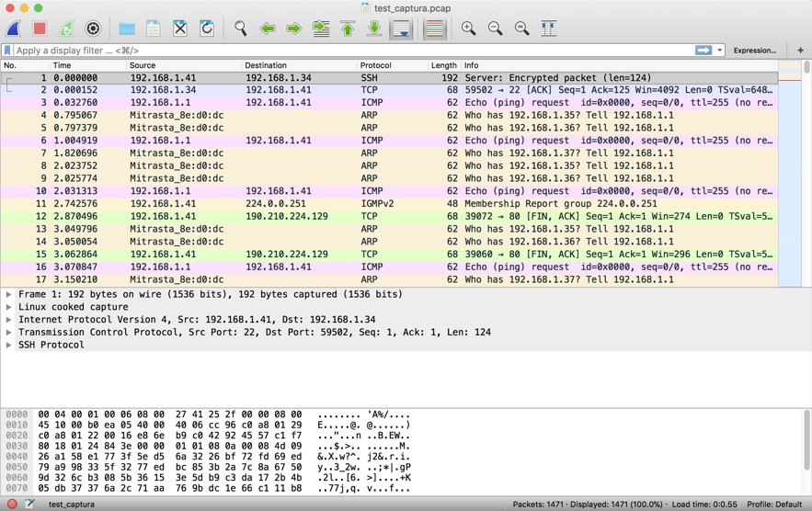This screenshot has width=812, height=511.
Task: Toggle auto-scroll to last packet
Action: (402, 28)
